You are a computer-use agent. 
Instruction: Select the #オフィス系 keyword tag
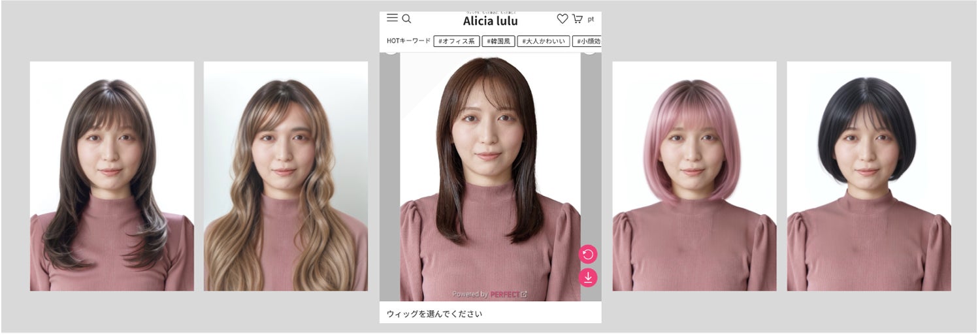pos(456,41)
